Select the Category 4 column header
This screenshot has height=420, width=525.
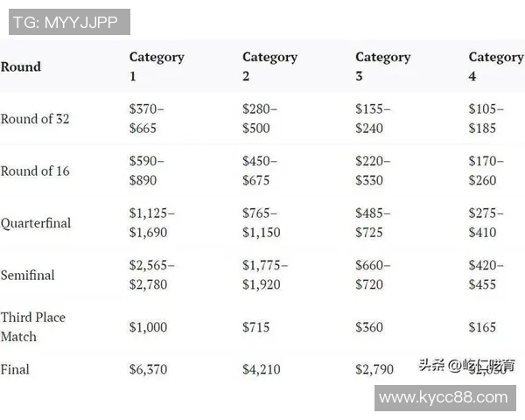[495, 66]
